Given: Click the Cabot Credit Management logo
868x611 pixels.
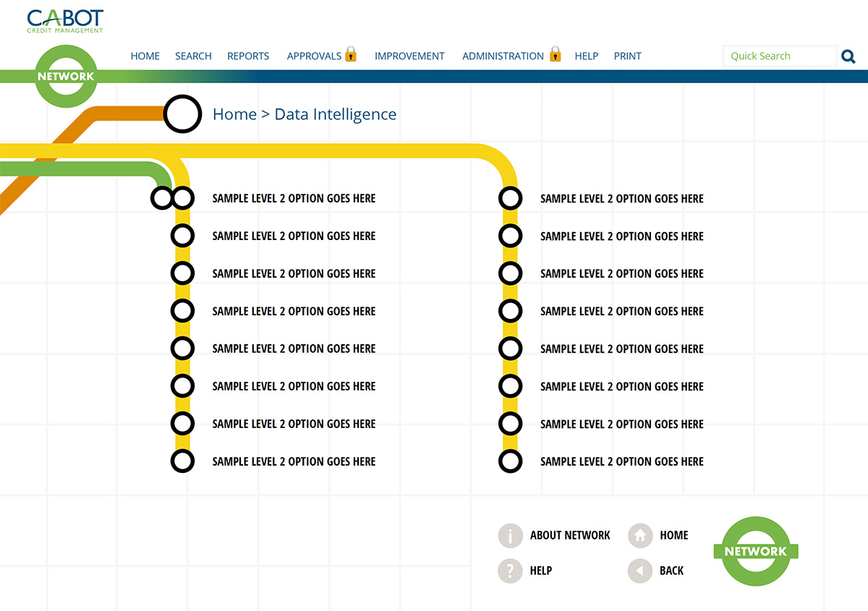Looking at the screenshot, I should coord(65,20).
